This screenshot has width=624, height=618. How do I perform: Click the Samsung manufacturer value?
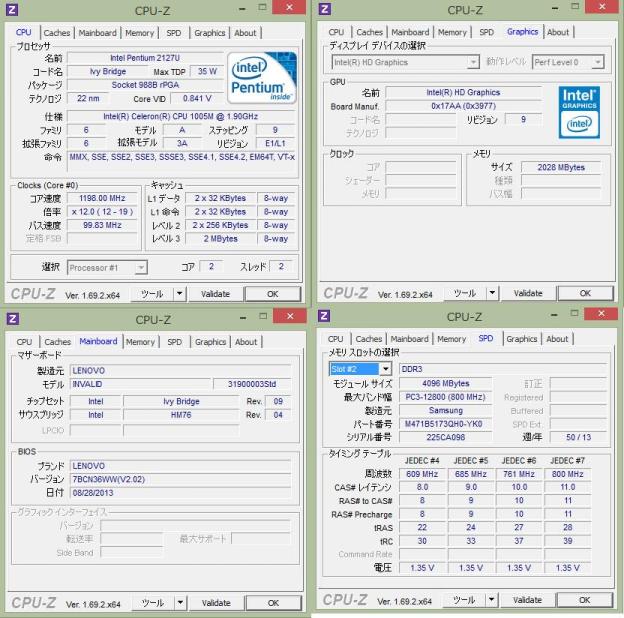pyautogui.click(x=445, y=411)
